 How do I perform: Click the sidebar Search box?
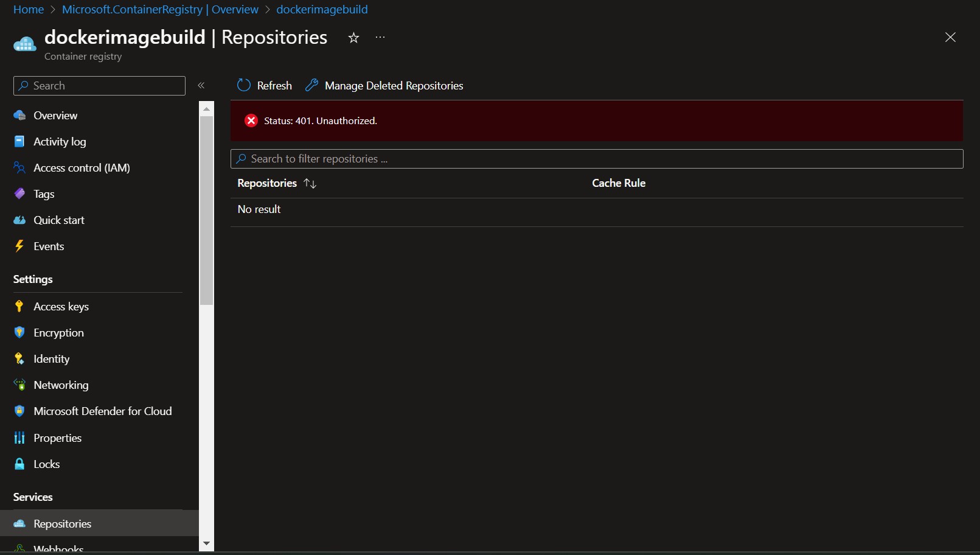click(99, 86)
